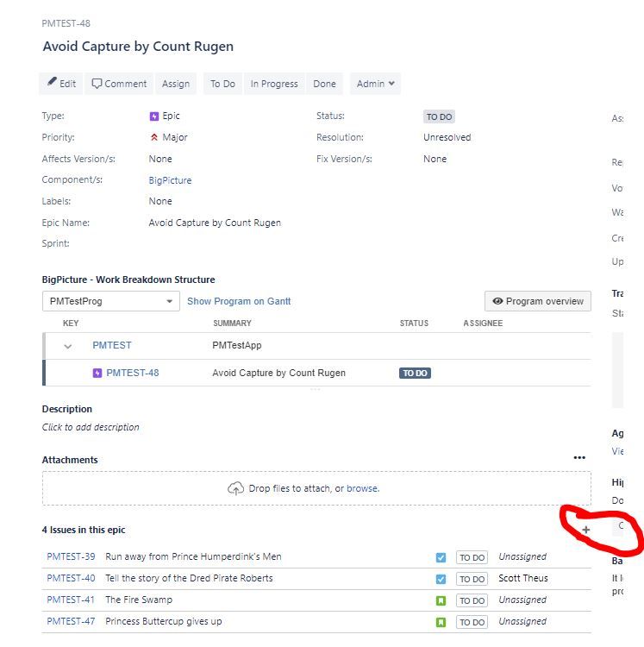Click the cloud upload icon
Viewport: 644px width, 647px height.
point(235,488)
